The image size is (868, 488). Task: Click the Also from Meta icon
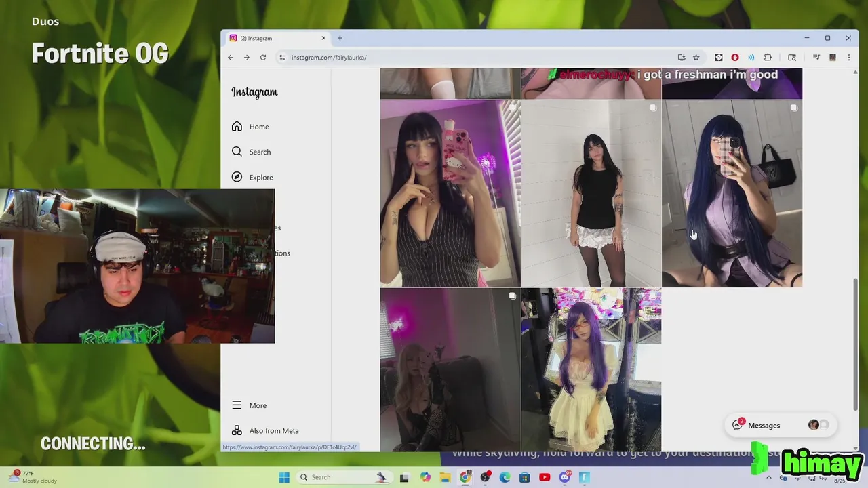(237, 430)
